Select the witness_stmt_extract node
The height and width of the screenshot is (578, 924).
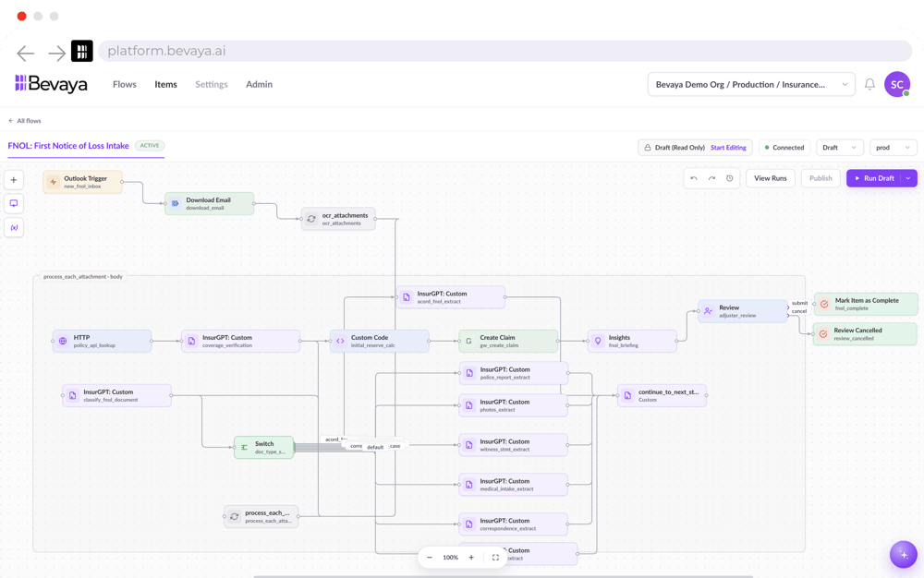(513, 445)
